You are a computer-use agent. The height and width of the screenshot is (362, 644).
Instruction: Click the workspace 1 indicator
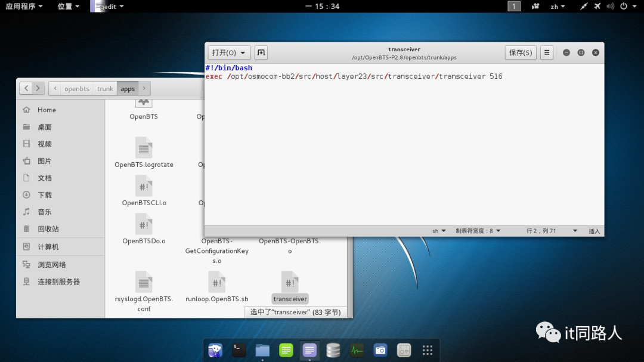[x=514, y=6]
